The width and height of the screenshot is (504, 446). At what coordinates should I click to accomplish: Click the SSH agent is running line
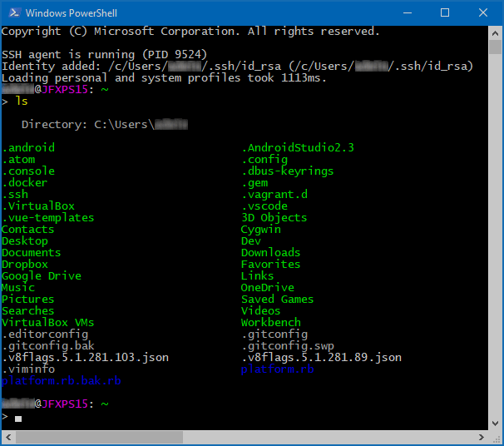pos(105,54)
